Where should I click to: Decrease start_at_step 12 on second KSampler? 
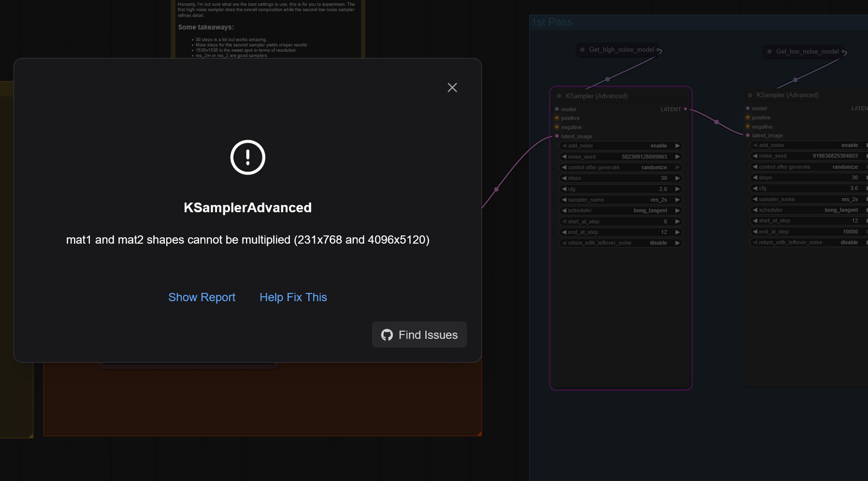(x=755, y=220)
